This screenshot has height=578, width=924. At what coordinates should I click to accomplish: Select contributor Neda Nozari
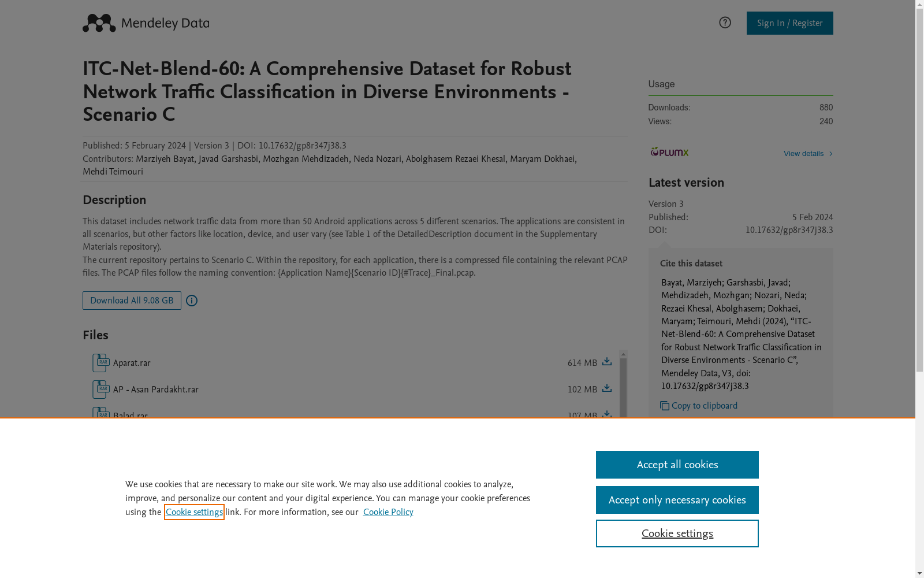pos(377,159)
